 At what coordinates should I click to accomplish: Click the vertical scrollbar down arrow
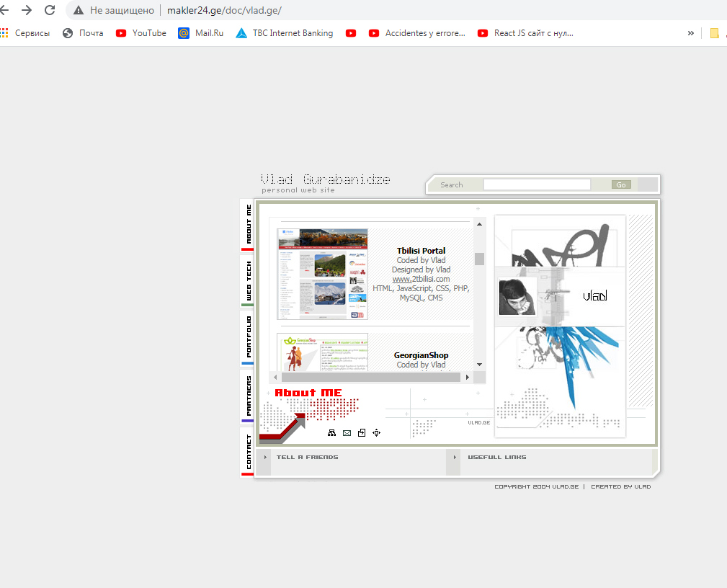pyautogui.click(x=479, y=365)
